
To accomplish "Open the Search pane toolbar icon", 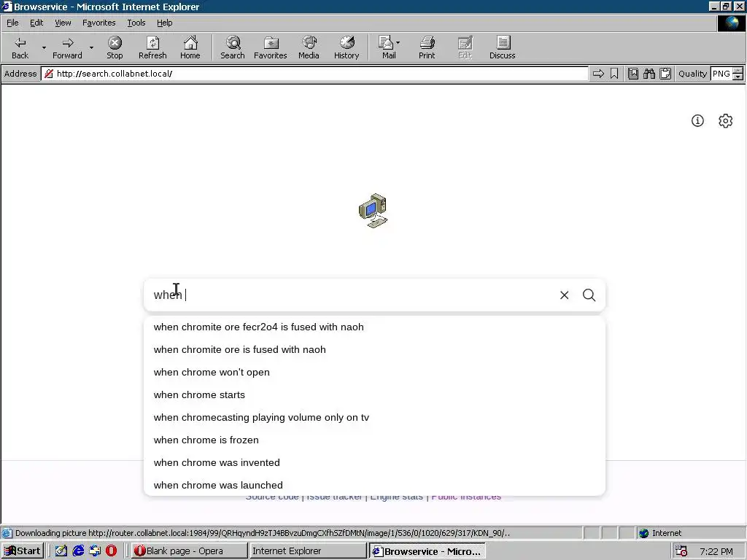I will (233, 47).
